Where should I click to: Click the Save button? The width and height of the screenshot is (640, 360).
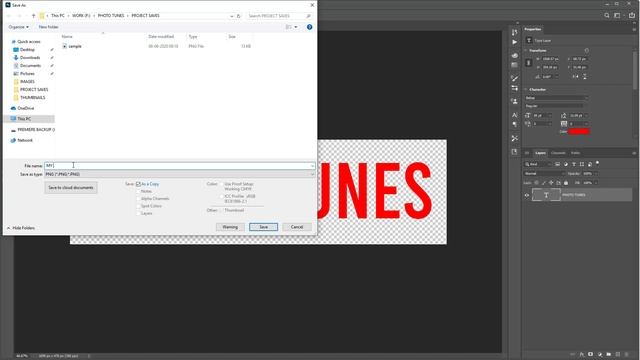(264, 227)
